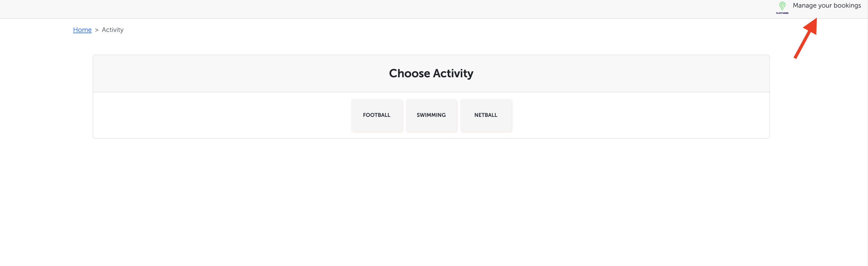The width and height of the screenshot is (868, 266).
Task: Click empty space in the top header bar
Action: tap(404, 9)
